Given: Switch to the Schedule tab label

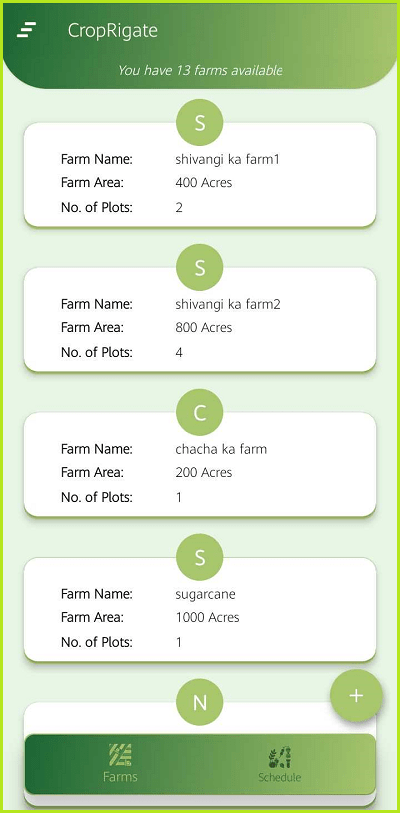Looking at the screenshot, I should pos(280,777).
